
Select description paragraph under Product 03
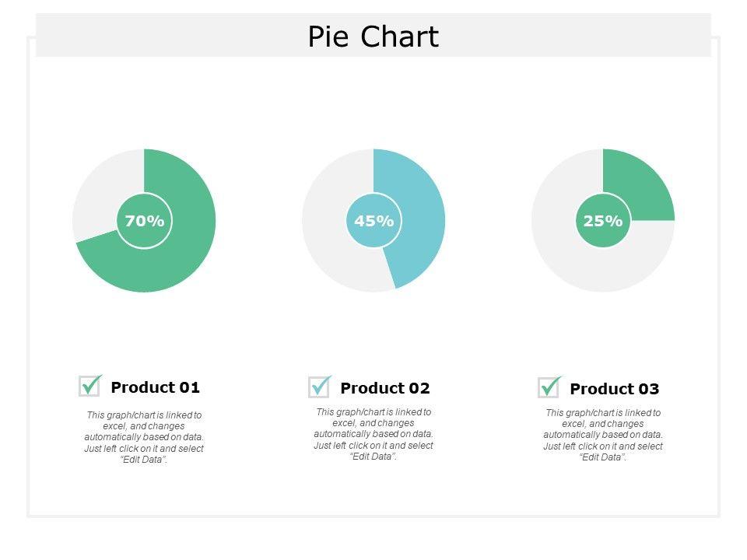(x=603, y=436)
